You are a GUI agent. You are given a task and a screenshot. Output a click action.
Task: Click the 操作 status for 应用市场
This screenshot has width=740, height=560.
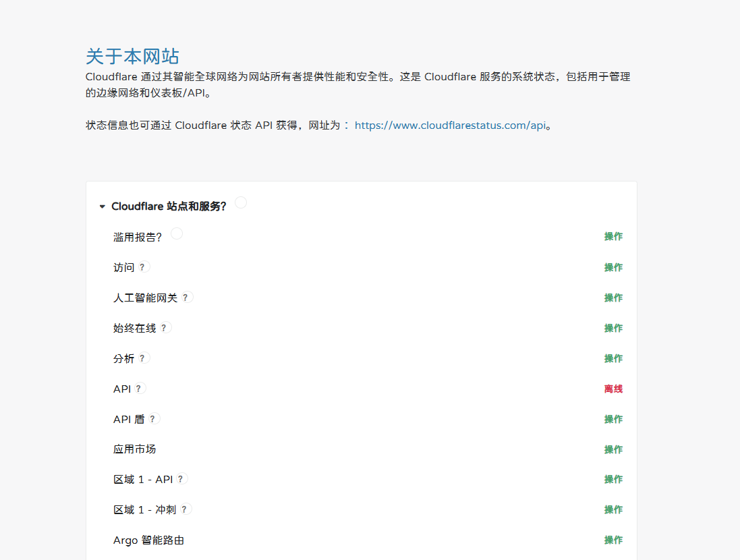pos(613,450)
